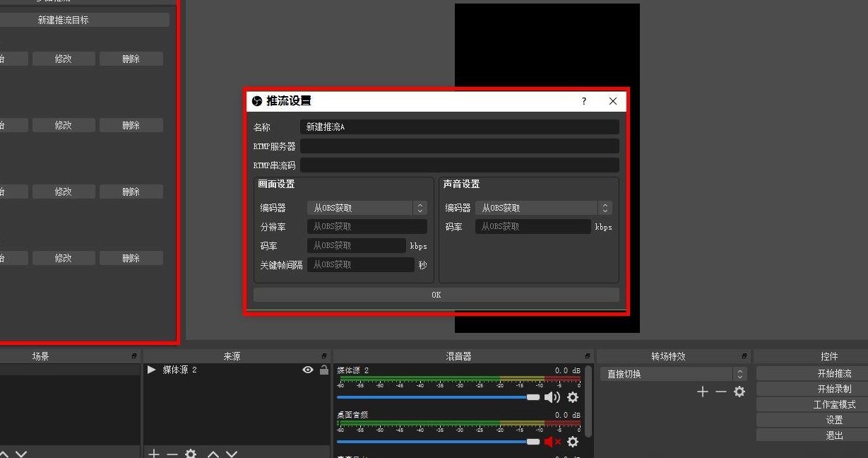Screen dimensions: 868x458
Task: Close the 推流设置 dialog
Action: coord(612,101)
